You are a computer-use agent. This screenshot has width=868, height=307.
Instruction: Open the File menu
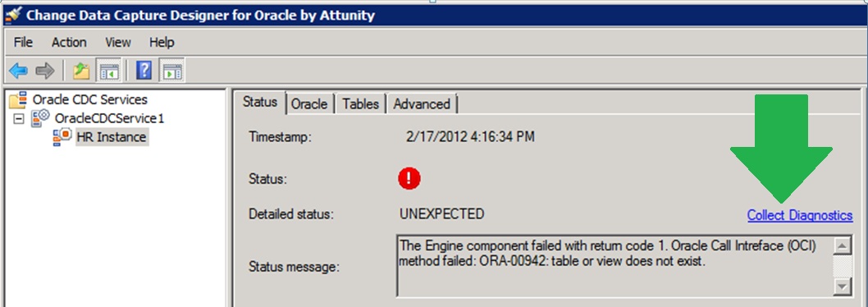point(23,42)
